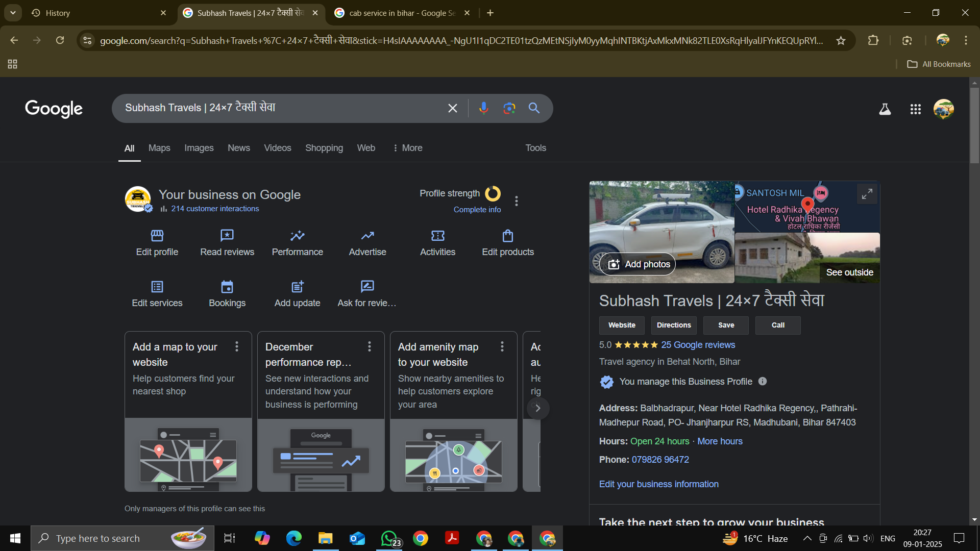
Task: Expand the map to full view
Action: (x=867, y=194)
